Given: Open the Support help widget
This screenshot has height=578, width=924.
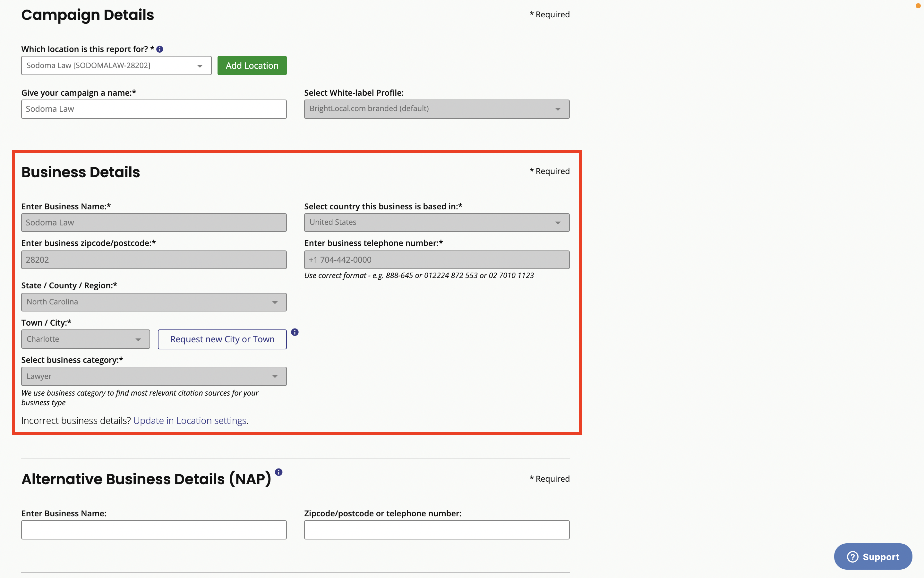Looking at the screenshot, I should tap(873, 556).
